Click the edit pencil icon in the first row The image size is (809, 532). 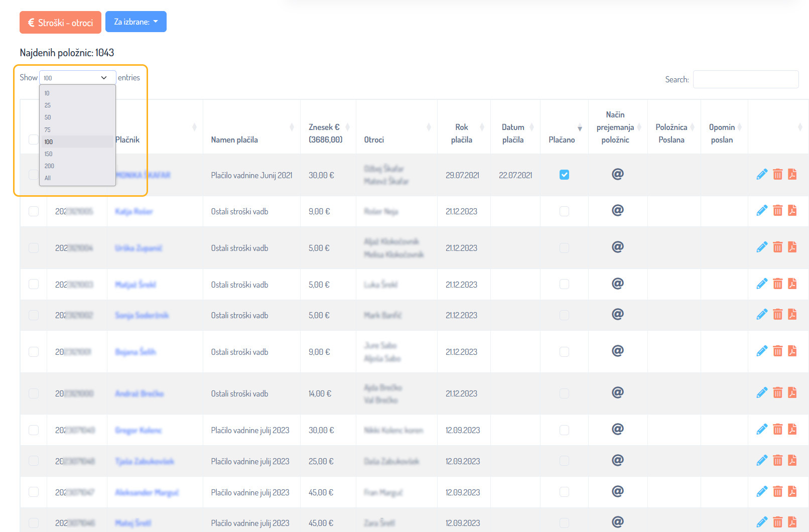pyautogui.click(x=762, y=175)
